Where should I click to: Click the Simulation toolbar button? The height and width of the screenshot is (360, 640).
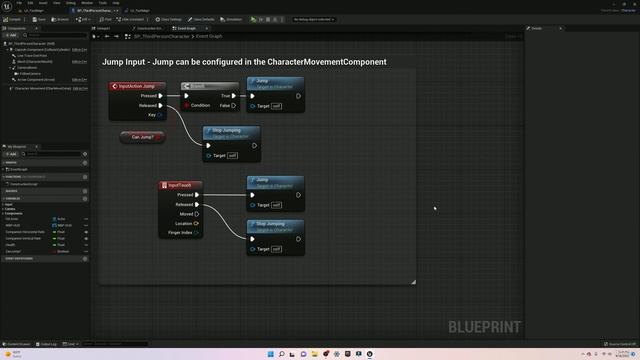coord(231,19)
